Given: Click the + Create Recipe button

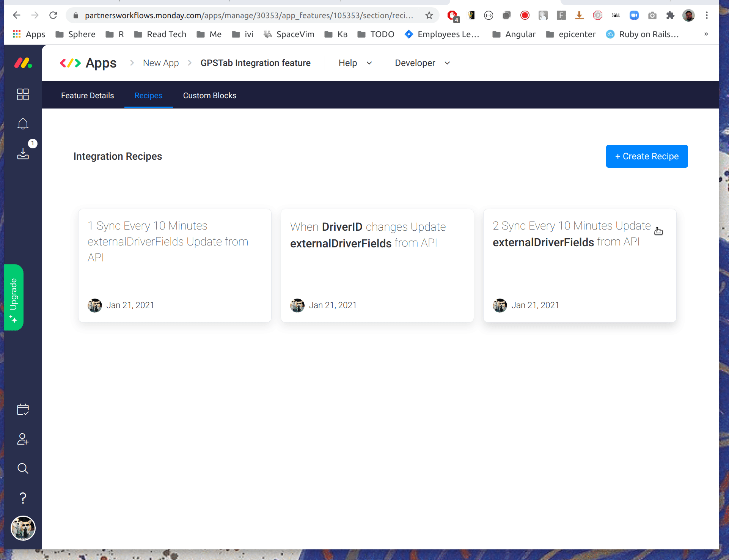Looking at the screenshot, I should tap(646, 156).
